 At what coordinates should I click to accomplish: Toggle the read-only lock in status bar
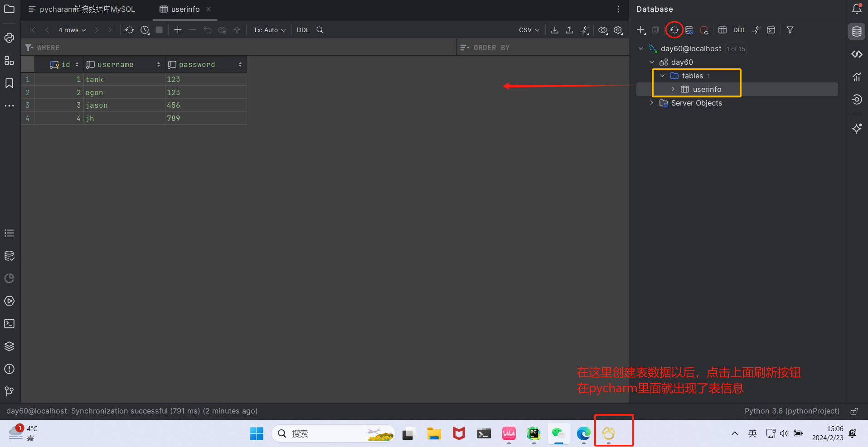pyautogui.click(x=854, y=411)
